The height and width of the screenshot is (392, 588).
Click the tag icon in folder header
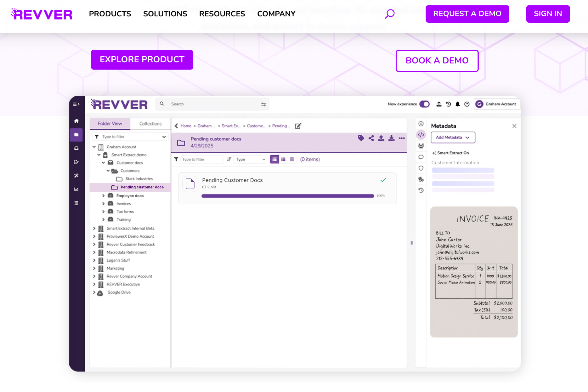(361, 138)
